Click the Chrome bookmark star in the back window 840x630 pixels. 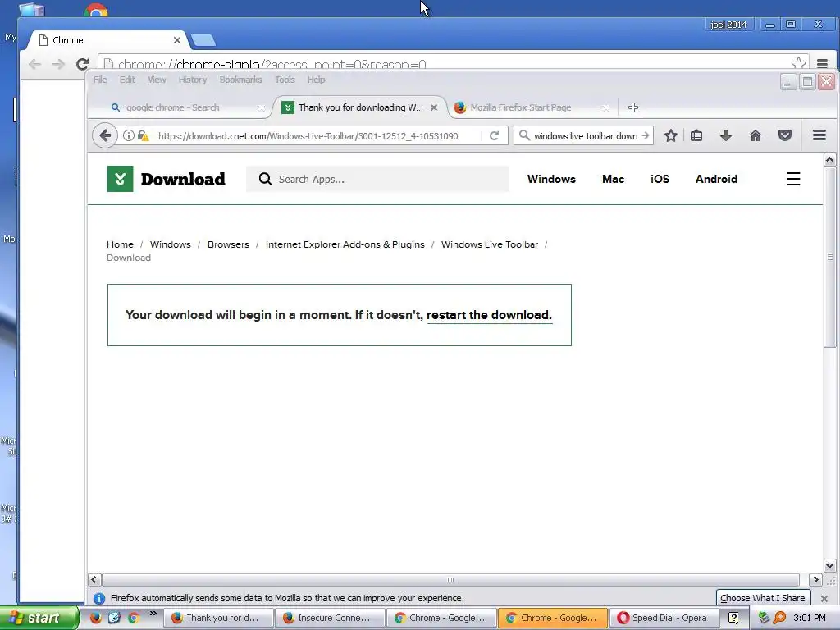(798, 64)
